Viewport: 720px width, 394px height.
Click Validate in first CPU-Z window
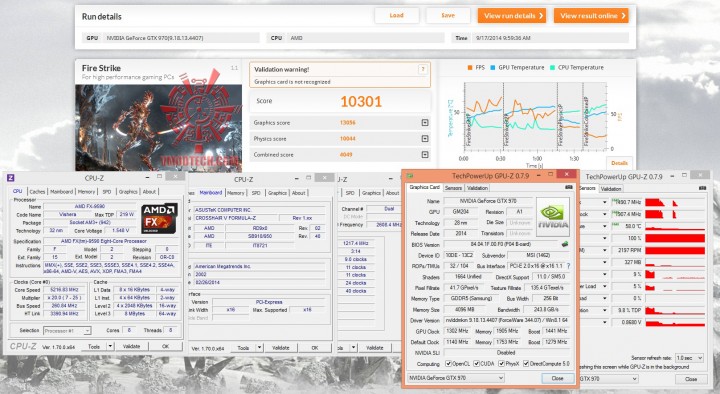tap(131, 347)
